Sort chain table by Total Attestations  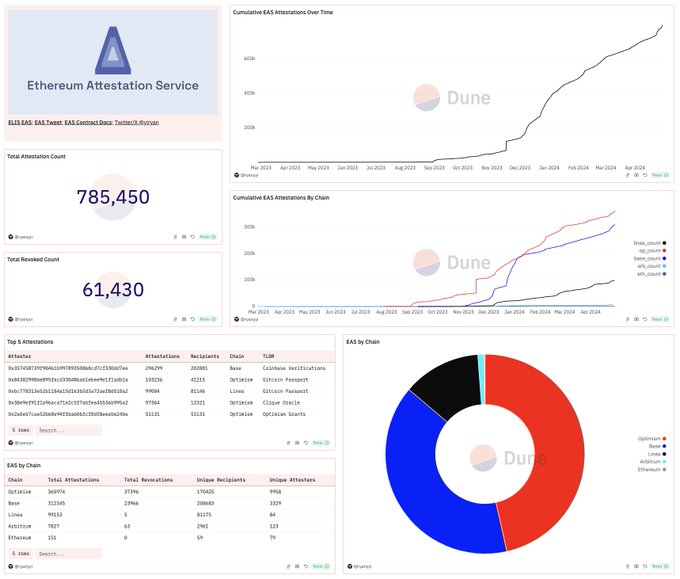click(x=73, y=480)
